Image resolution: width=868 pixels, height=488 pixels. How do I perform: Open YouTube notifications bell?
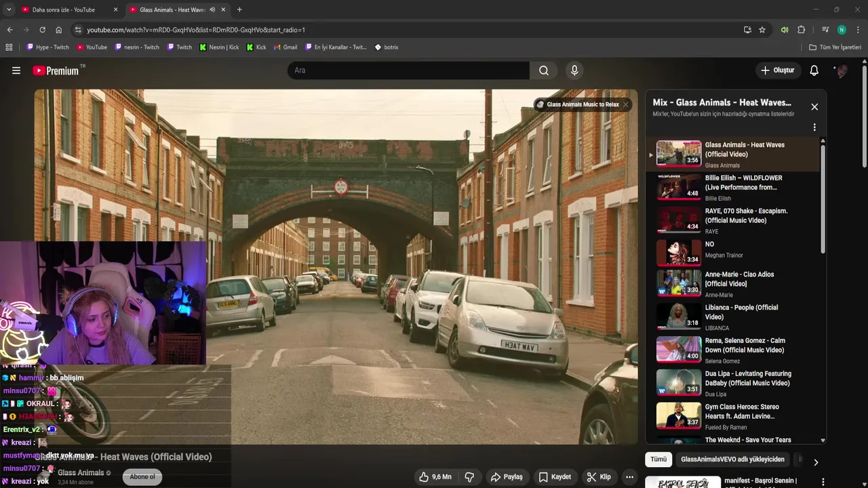(814, 70)
